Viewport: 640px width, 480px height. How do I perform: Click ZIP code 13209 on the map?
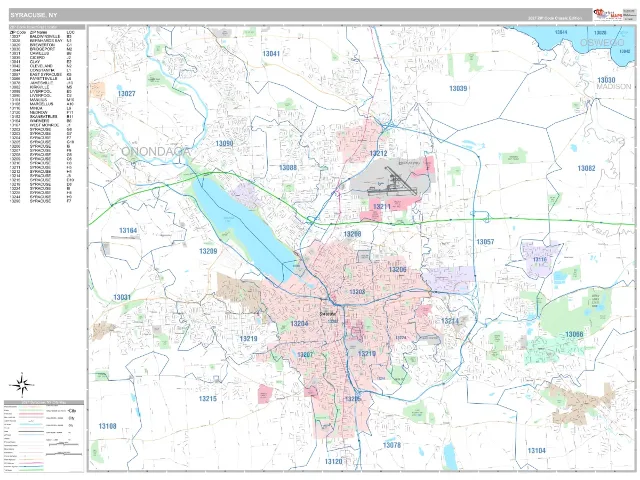pyautogui.click(x=208, y=251)
